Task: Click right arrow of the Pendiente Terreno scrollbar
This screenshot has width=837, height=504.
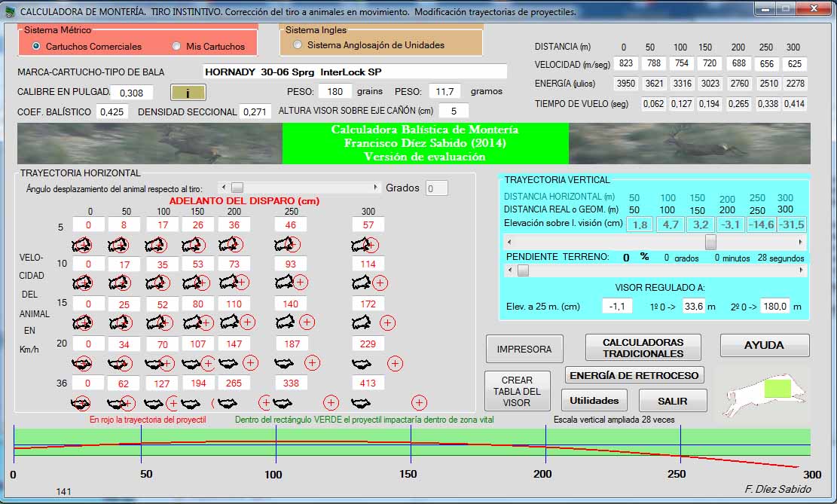Action: [801, 270]
